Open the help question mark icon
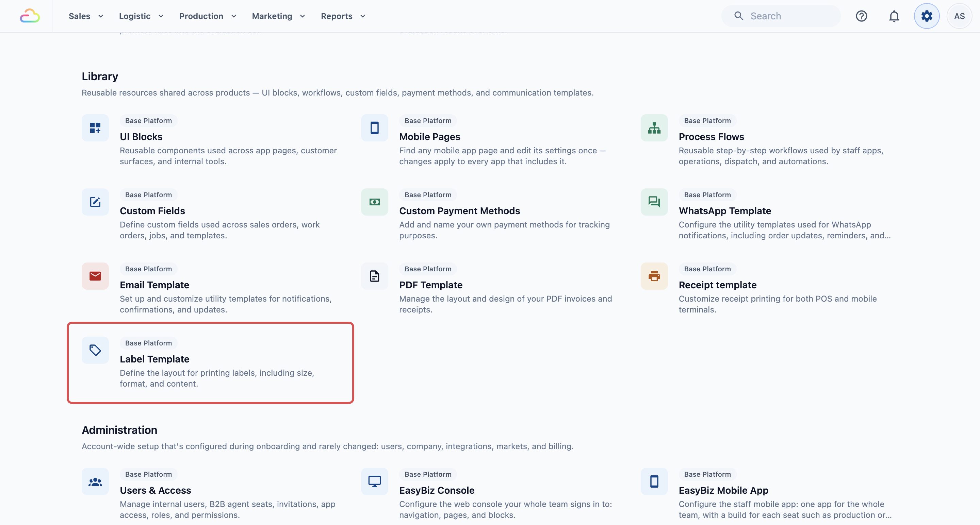The image size is (980, 525). [861, 16]
